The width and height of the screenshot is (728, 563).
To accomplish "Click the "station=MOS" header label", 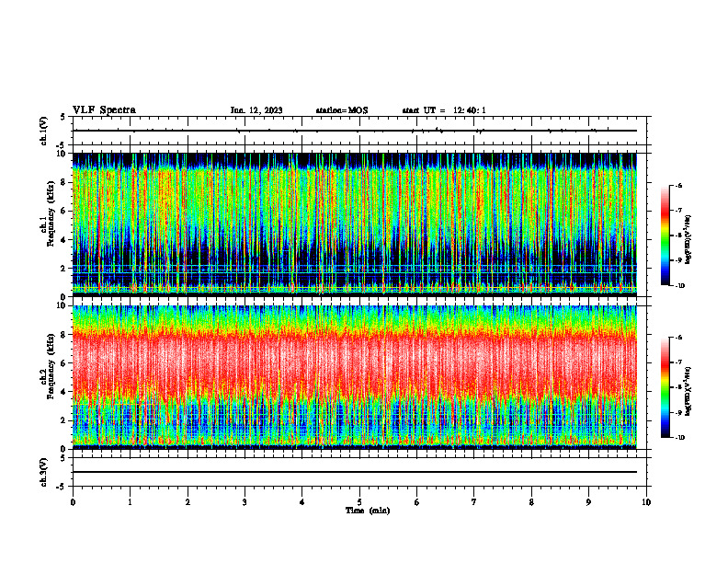I will tap(342, 110).
